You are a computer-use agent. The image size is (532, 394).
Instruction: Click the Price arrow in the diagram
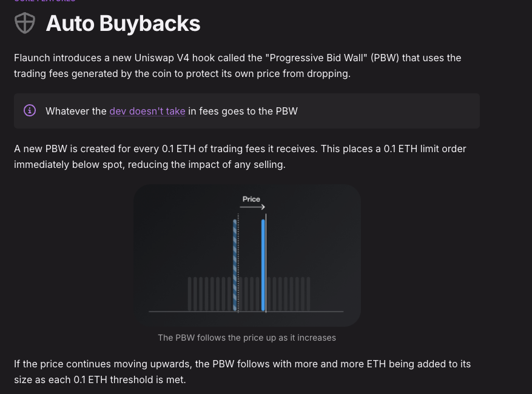252,207
